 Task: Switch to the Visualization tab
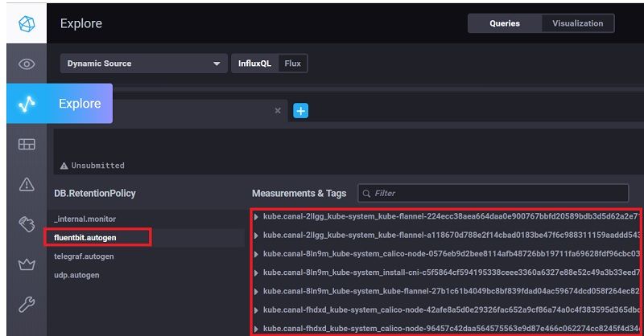tap(578, 23)
